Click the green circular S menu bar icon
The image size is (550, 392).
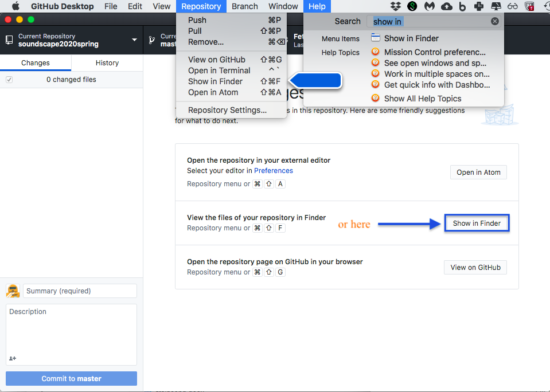412,6
